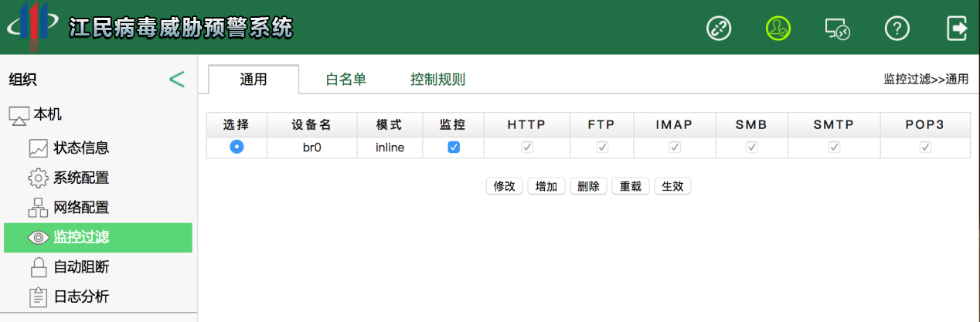Toggle the POP3 checkbox for br0
The image size is (980, 322).
925,147
